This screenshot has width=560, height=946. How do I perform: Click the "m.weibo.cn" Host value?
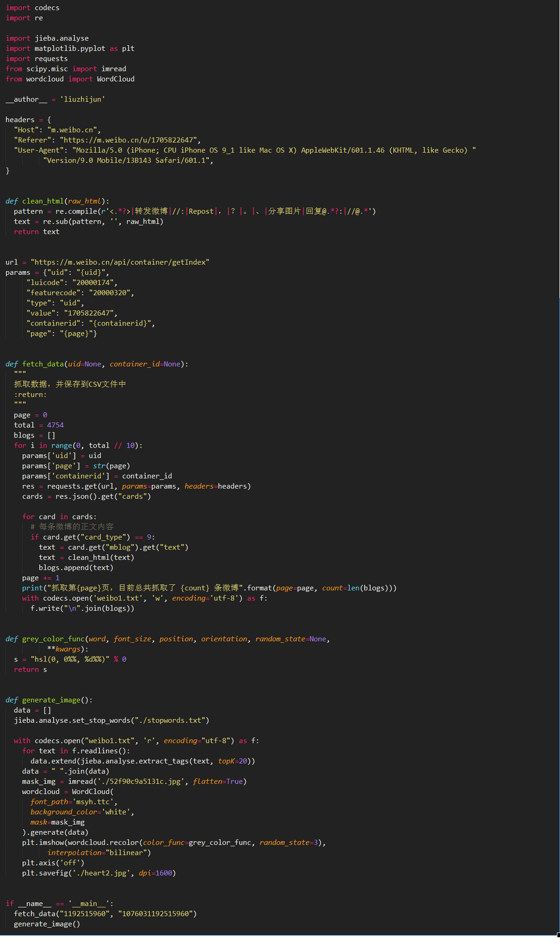tap(72, 130)
